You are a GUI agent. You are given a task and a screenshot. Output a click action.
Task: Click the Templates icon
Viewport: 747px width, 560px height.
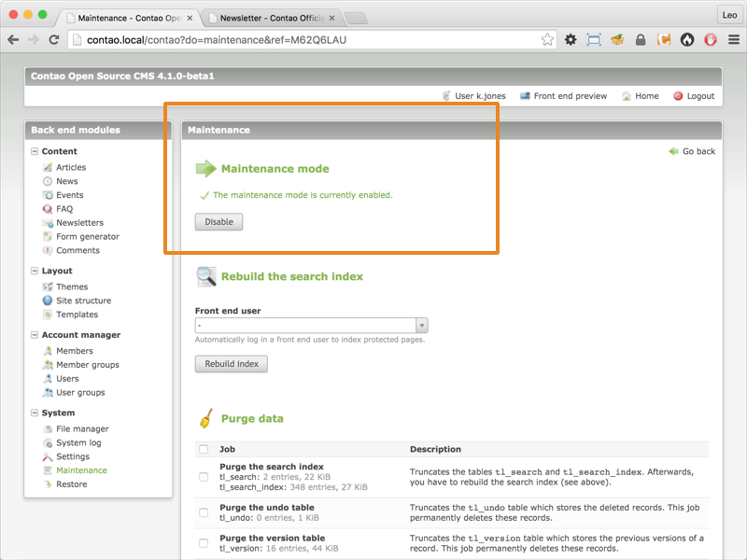pos(48,315)
